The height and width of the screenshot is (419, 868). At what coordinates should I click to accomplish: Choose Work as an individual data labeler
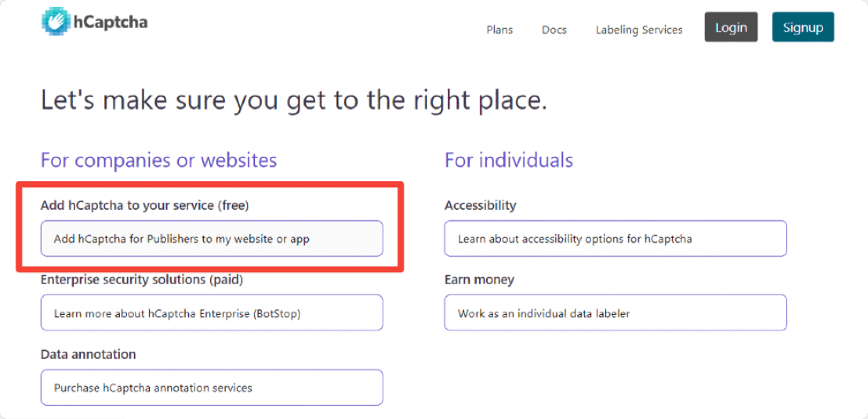(615, 313)
